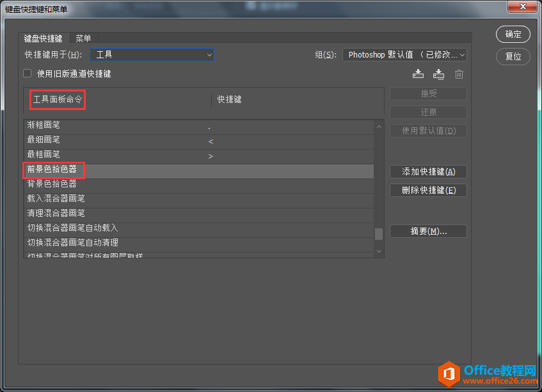Click the disabled 接受 button

(x=428, y=93)
